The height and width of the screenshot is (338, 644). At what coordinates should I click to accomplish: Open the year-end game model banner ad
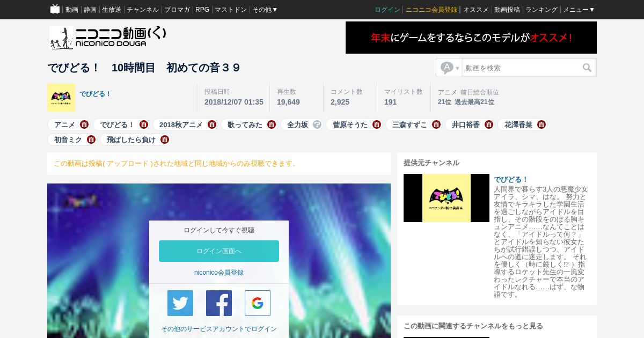pos(471,38)
